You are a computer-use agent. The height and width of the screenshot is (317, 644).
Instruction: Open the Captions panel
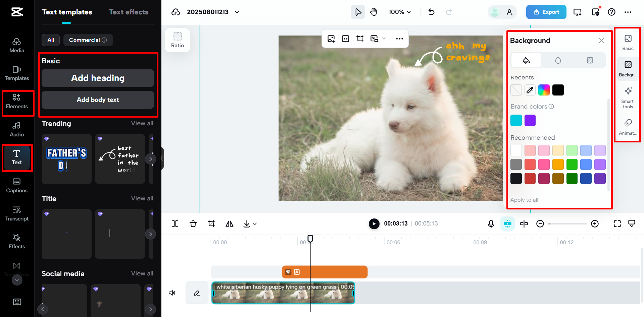click(17, 186)
